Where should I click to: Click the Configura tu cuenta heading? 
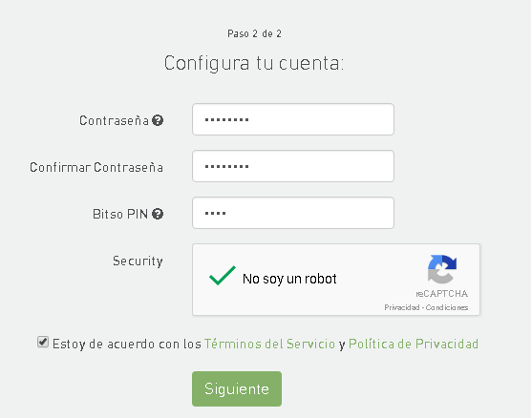pyautogui.click(x=254, y=63)
